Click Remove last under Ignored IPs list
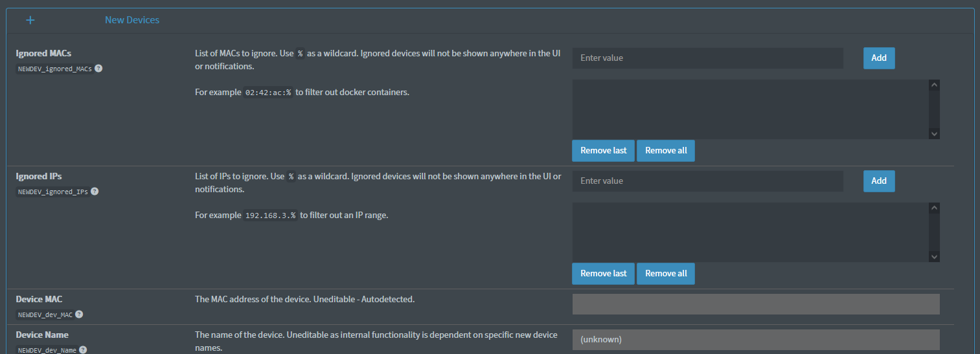Screen dimensions: 980x354 click(603, 274)
